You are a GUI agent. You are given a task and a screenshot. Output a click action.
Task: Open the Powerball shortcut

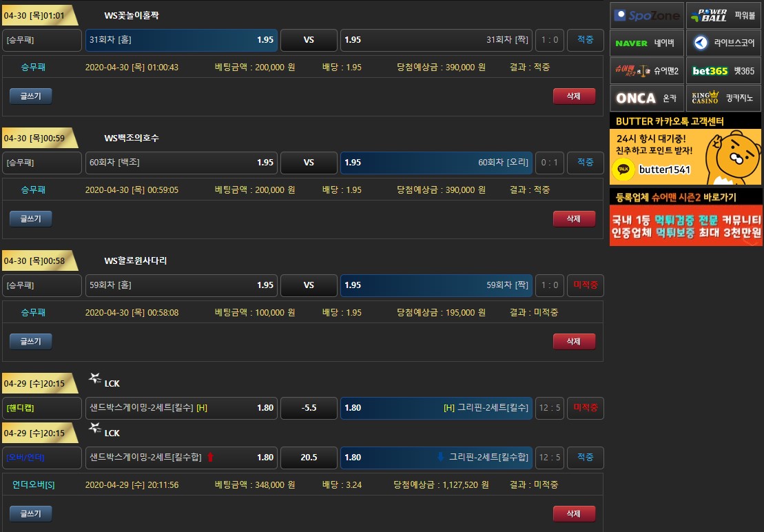[723, 15]
